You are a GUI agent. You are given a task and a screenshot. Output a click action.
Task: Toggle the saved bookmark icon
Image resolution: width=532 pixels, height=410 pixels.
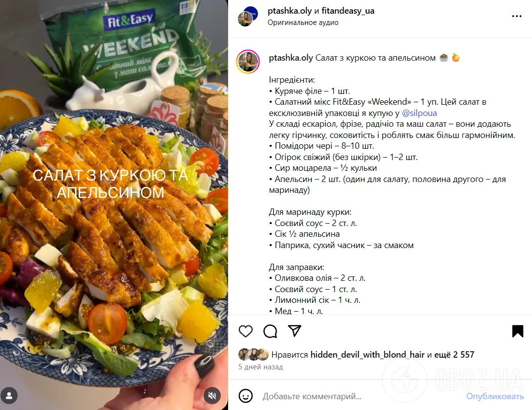[518, 331]
